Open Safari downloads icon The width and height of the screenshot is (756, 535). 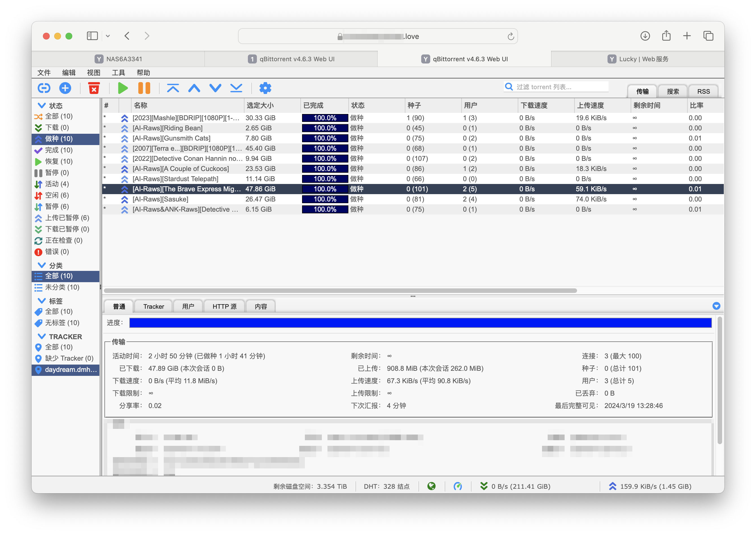(645, 36)
